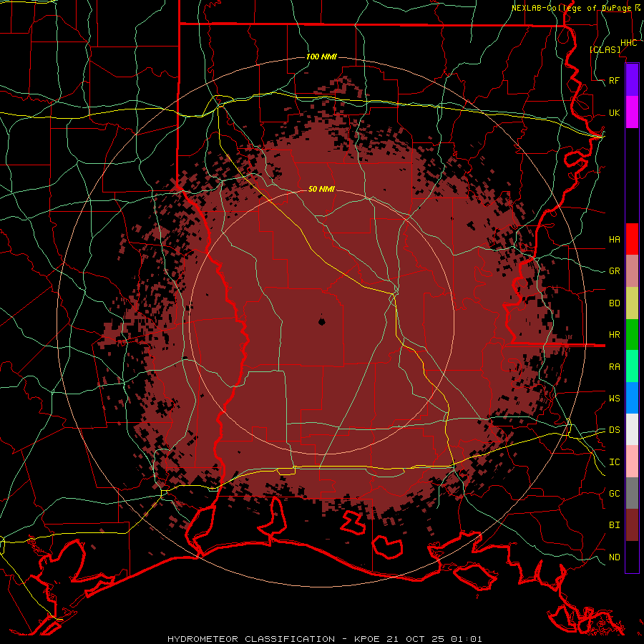The width and height of the screenshot is (644, 644).
Task: Click the '21 OCT 25 01:01' timestamp
Action: coord(434,639)
